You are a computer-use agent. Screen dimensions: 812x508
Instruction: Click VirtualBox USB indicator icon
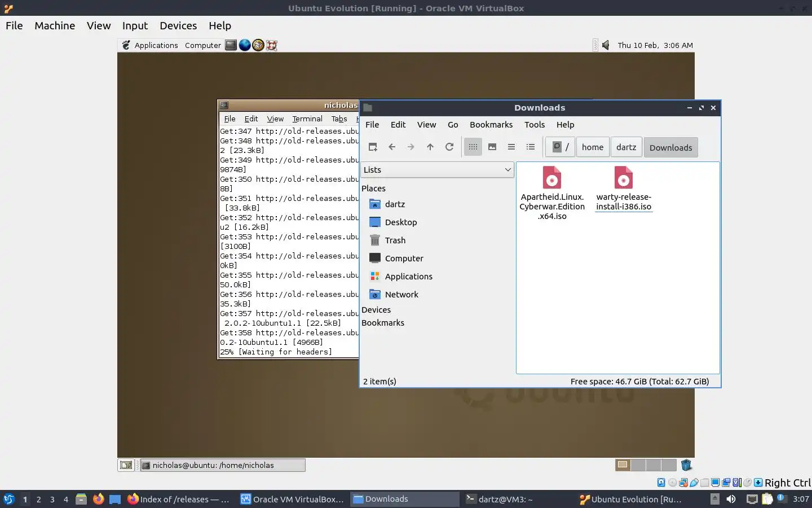click(x=694, y=483)
